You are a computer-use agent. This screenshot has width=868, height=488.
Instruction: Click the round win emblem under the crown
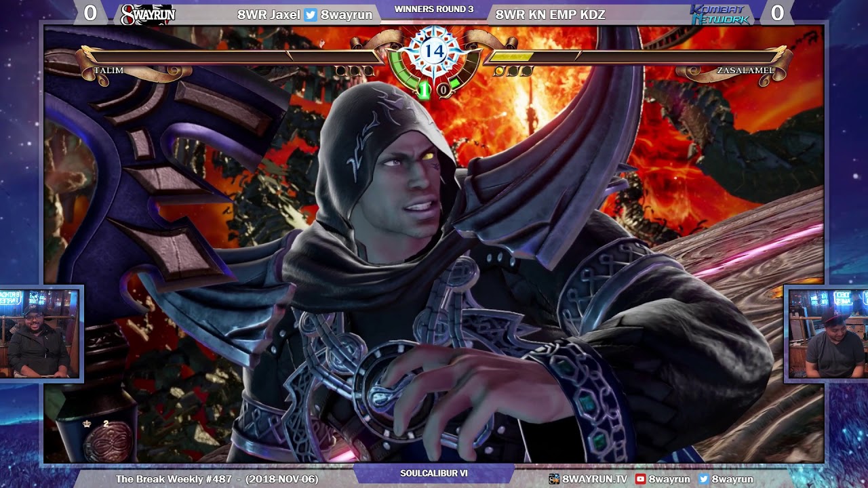108,442
